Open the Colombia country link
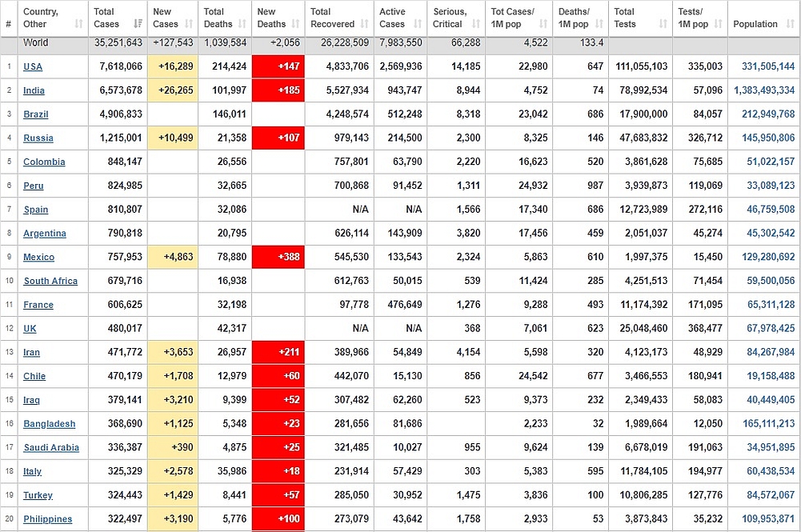 pos(44,162)
